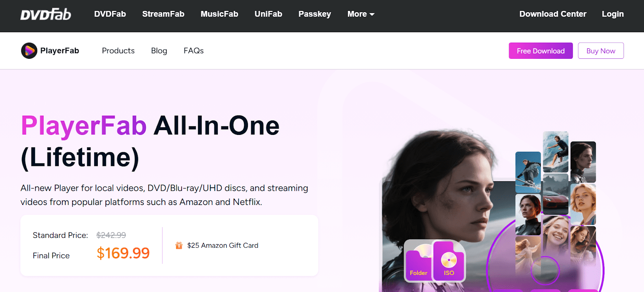Select Passkey in the top navigation
Screen dimensions: 644x292
click(314, 14)
